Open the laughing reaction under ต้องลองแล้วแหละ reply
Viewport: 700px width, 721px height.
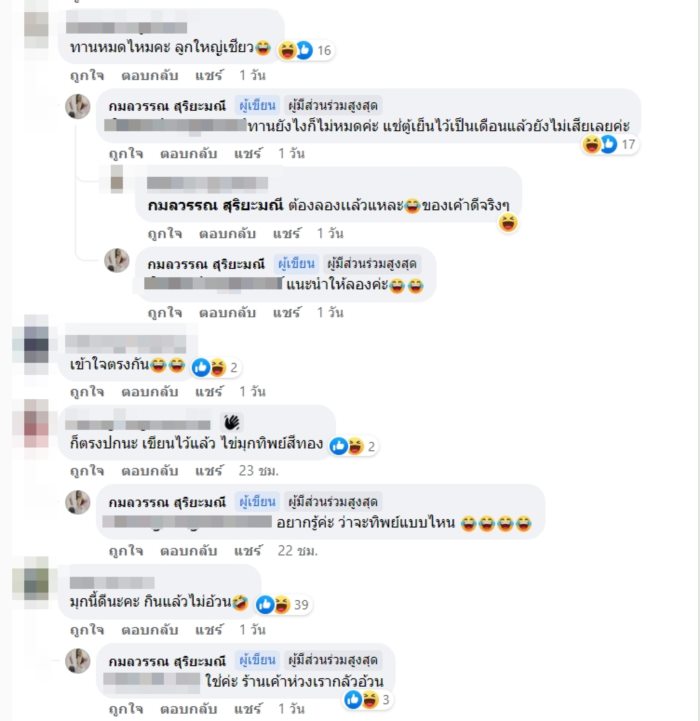[508, 223]
